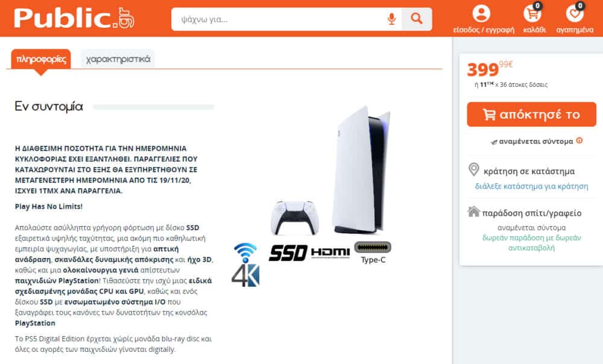Click the Public logo
Screen dimensions: 603x364
tap(74, 18)
